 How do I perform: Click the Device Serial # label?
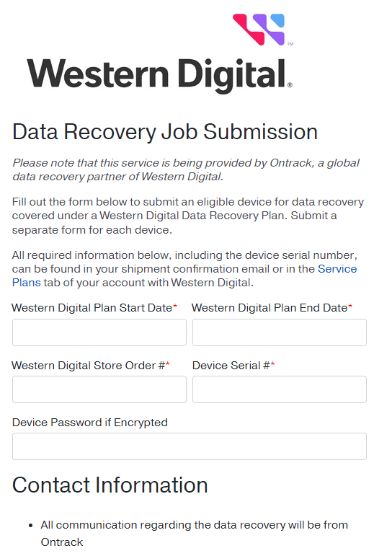pos(233,365)
